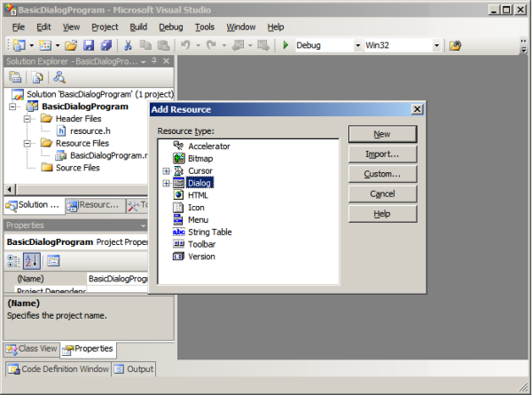Expand the Cursor resource type node
The width and height of the screenshot is (532, 395).
pyautogui.click(x=167, y=170)
